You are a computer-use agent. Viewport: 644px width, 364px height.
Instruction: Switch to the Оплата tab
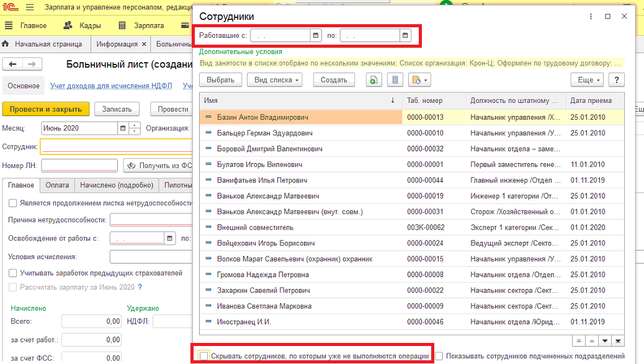click(57, 185)
